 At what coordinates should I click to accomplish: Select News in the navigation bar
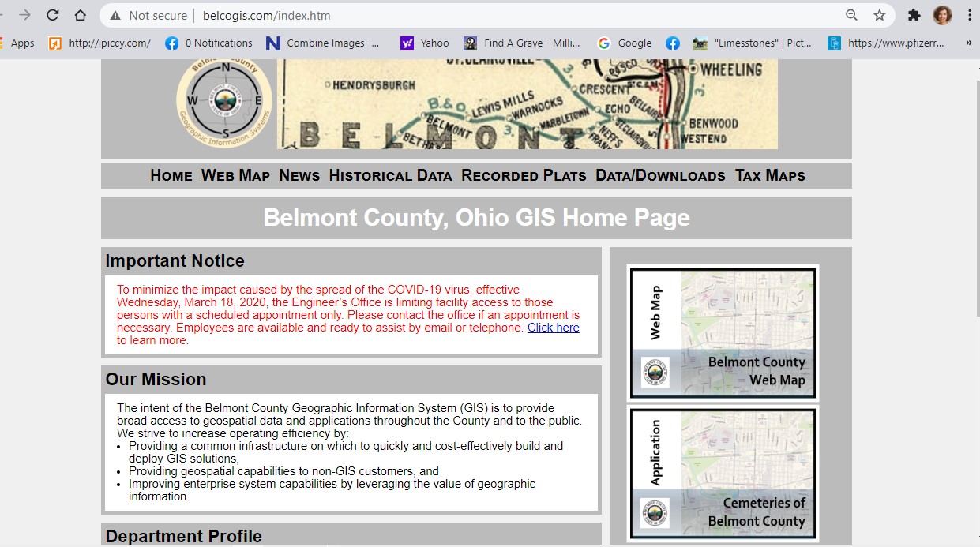click(x=299, y=175)
